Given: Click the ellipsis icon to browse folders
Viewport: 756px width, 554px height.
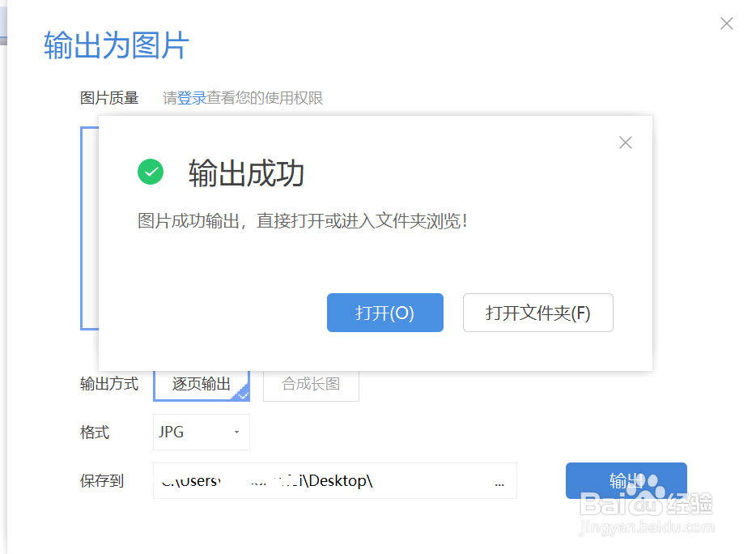Looking at the screenshot, I should coord(499,481).
